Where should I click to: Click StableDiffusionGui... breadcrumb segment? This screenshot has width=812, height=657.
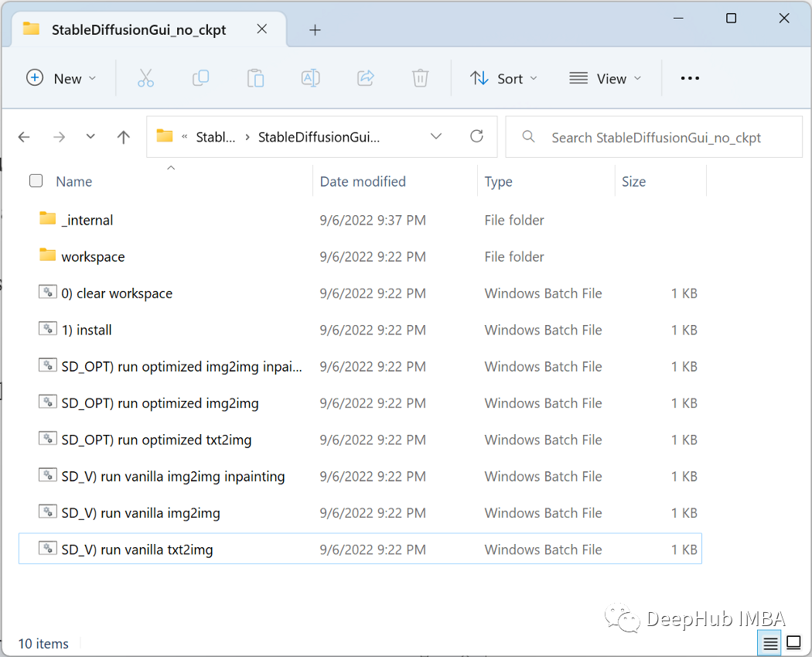319,137
